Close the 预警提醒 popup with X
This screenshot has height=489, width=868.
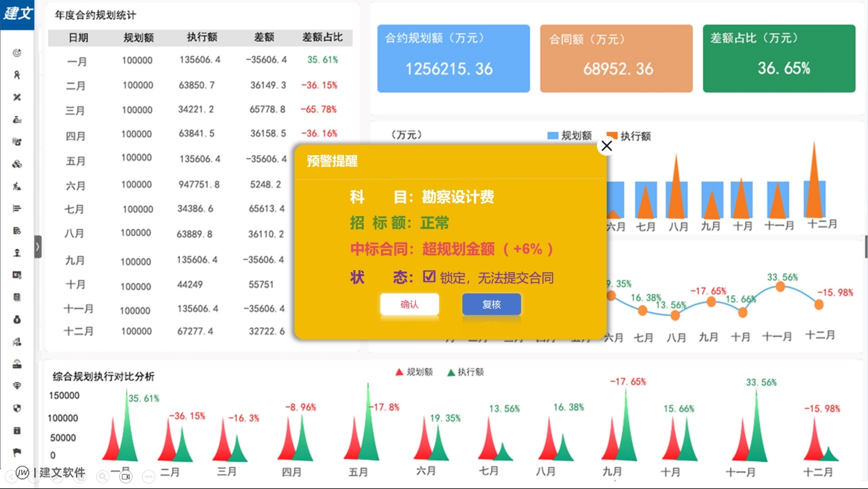click(x=606, y=146)
